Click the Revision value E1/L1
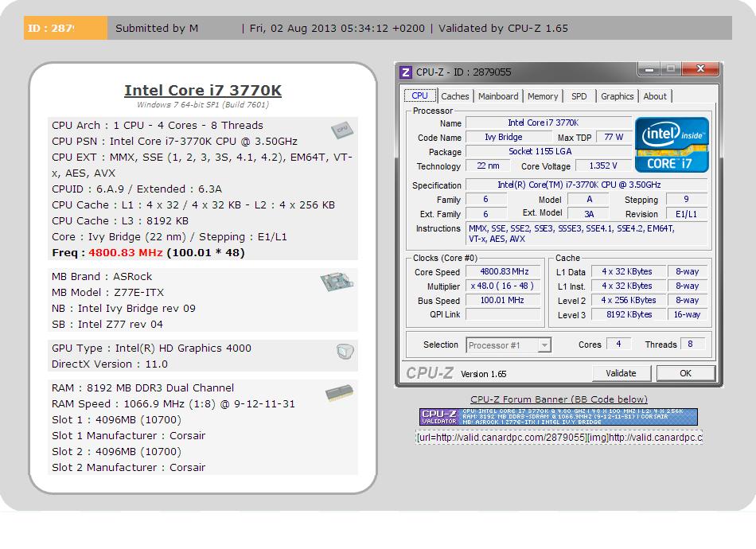The height and width of the screenshot is (549, 756). [687, 214]
